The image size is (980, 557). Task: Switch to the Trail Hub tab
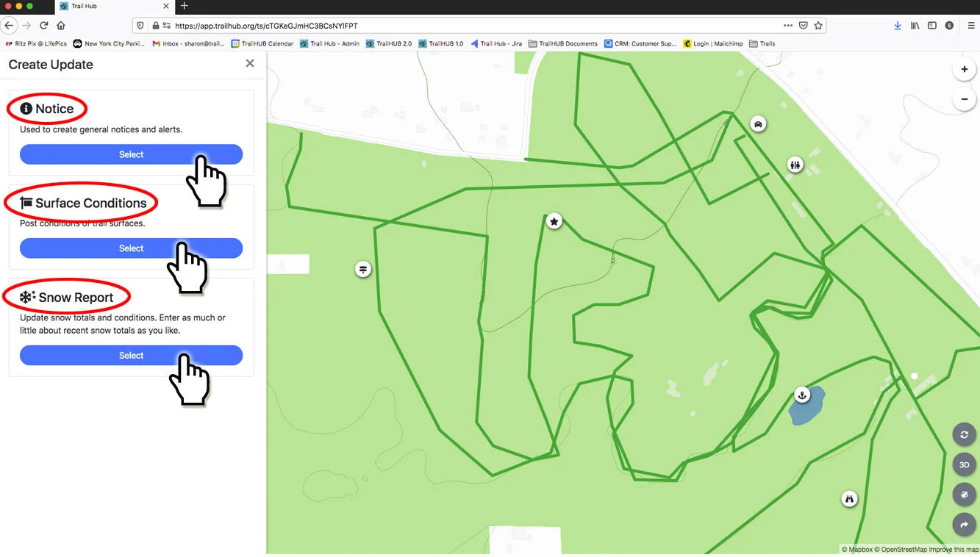(115, 6)
